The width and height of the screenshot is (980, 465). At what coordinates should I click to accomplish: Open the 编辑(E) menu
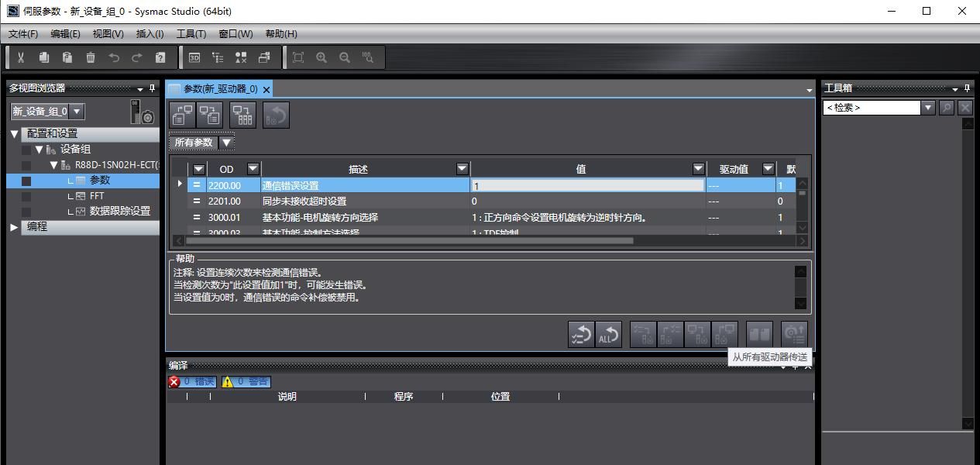click(x=65, y=34)
